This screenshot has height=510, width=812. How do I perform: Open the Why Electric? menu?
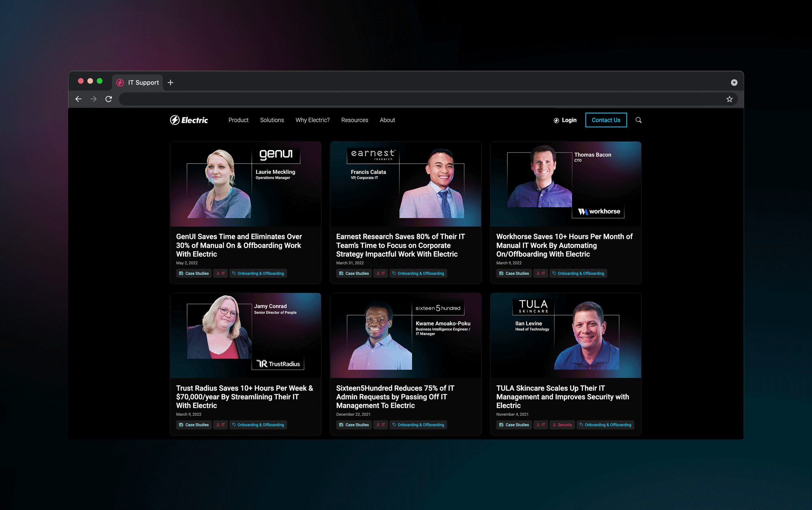click(x=313, y=120)
